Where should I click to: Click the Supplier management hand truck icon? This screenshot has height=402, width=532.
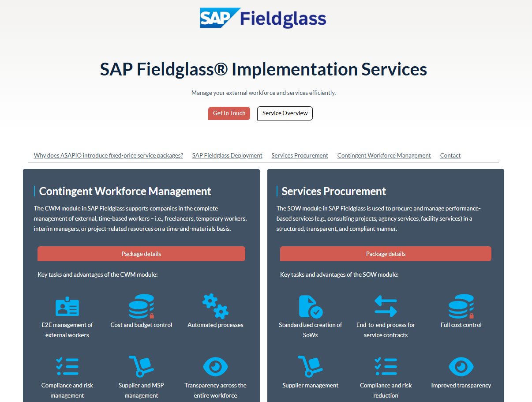(x=311, y=367)
